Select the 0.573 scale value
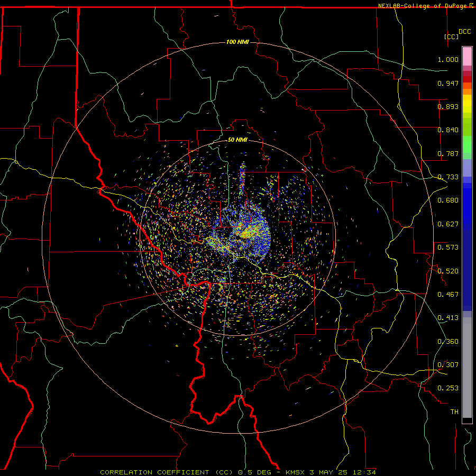 (448, 248)
